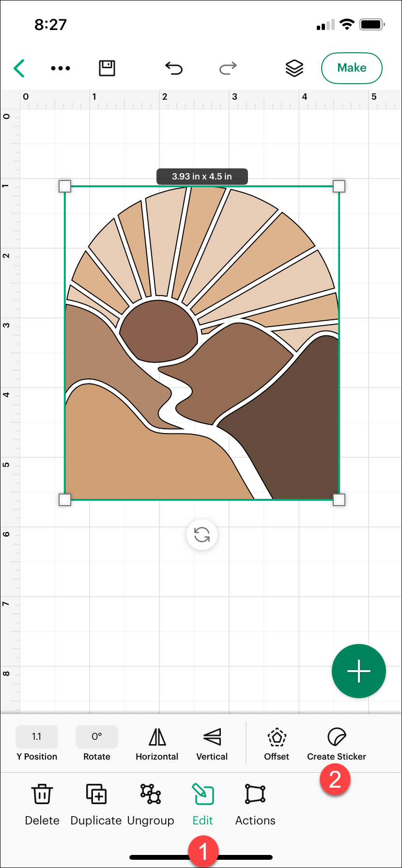Click the rotate handle below the image

(x=202, y=535)
